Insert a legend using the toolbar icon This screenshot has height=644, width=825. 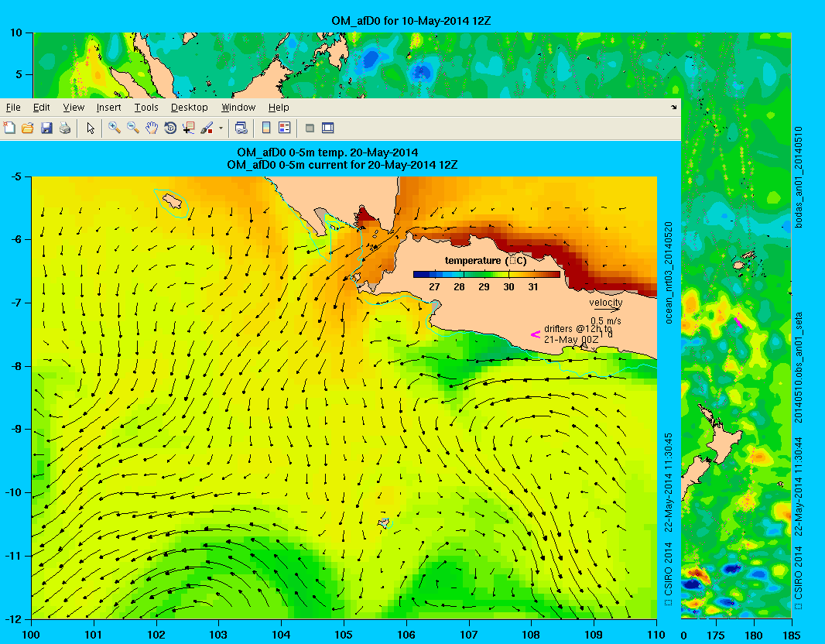(x=285, y=128)
